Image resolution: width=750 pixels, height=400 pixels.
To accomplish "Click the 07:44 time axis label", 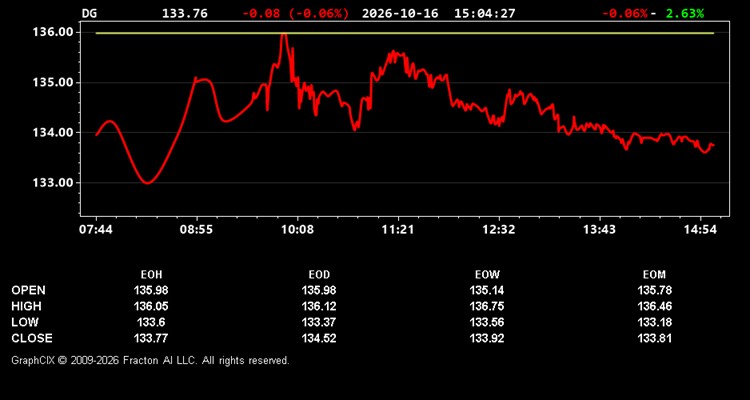I will click(x=96, y=230).
